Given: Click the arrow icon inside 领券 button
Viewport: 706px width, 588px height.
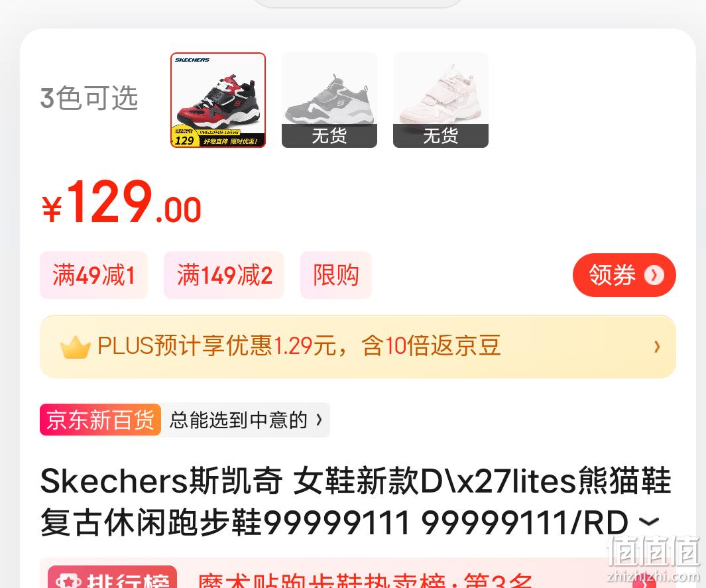Looking at the screenshot, I should pyautogui.click(x=654, y=275).
